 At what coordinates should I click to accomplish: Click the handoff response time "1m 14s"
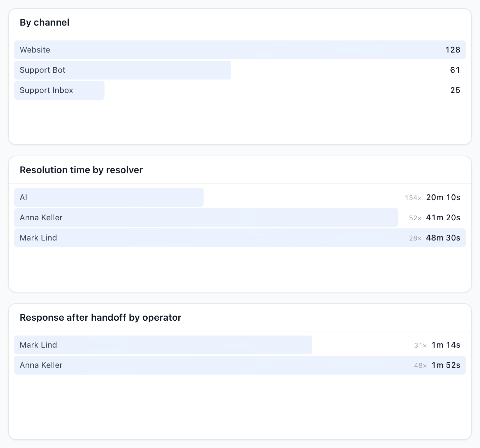point(446,345)
